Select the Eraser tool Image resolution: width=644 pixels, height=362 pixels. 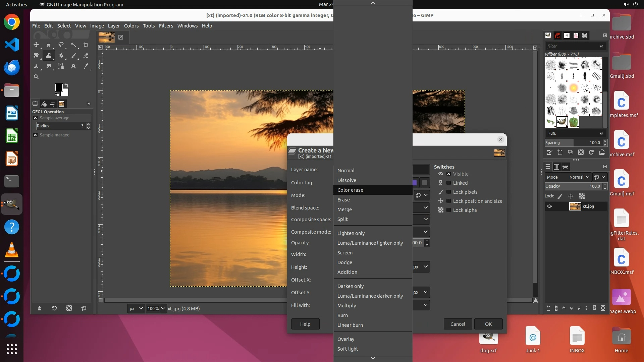pyautogui.click(x=86, y=56)
